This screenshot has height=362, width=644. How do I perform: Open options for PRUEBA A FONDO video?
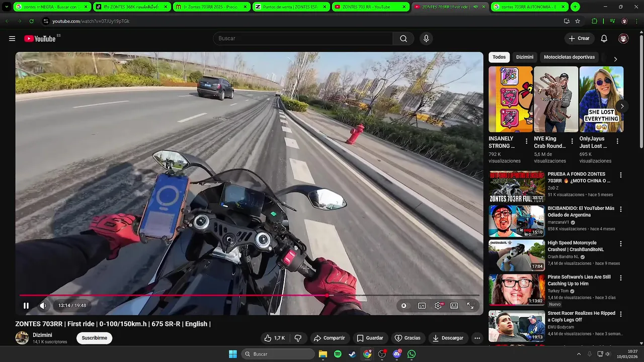(620, 175)
